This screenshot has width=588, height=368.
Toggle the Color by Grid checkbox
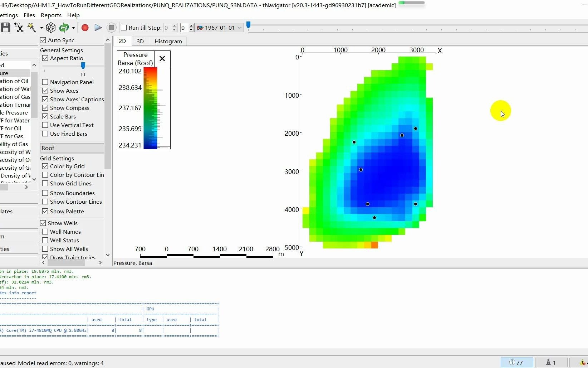[45, 166]
